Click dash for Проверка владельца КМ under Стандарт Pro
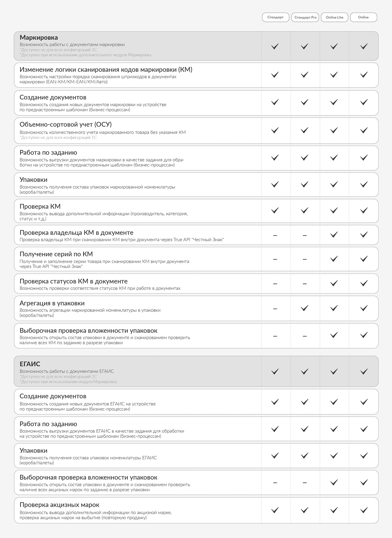 305,235
